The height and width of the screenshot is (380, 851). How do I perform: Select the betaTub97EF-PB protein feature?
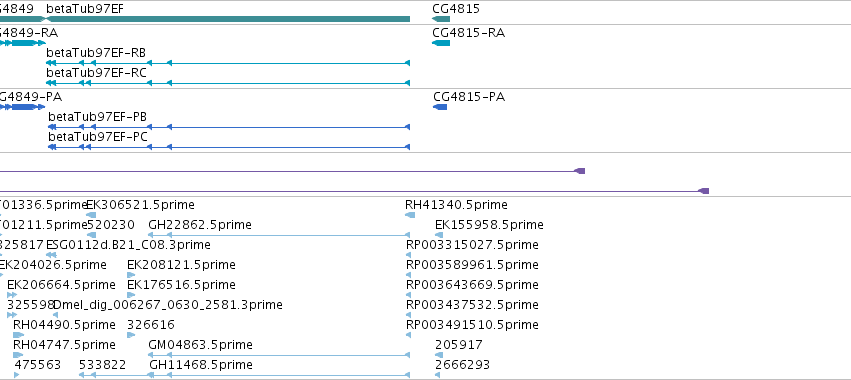pyautogui.click(x=229, y=127)
